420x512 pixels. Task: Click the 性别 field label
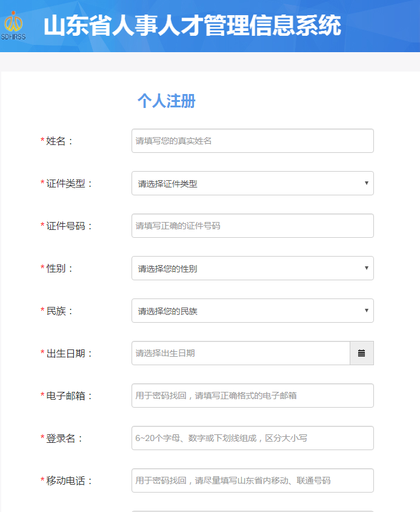click(x=59, y=268)
